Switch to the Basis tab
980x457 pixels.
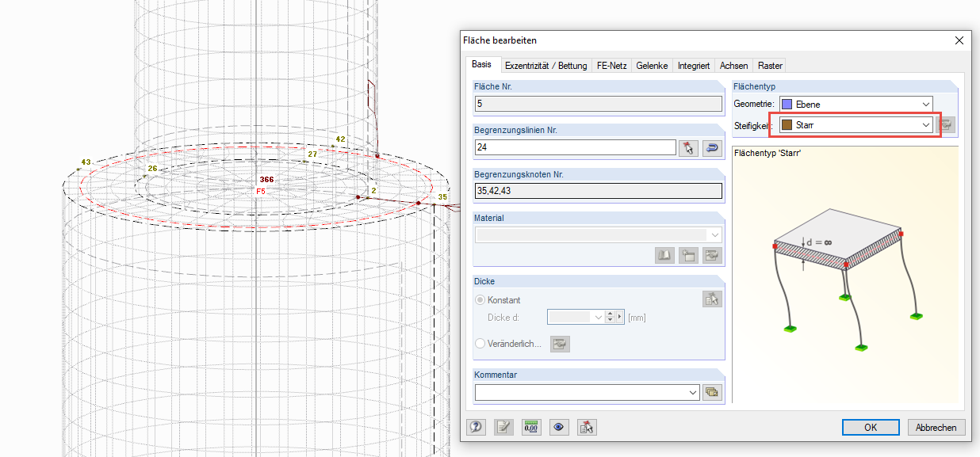(x=481, y=65)
